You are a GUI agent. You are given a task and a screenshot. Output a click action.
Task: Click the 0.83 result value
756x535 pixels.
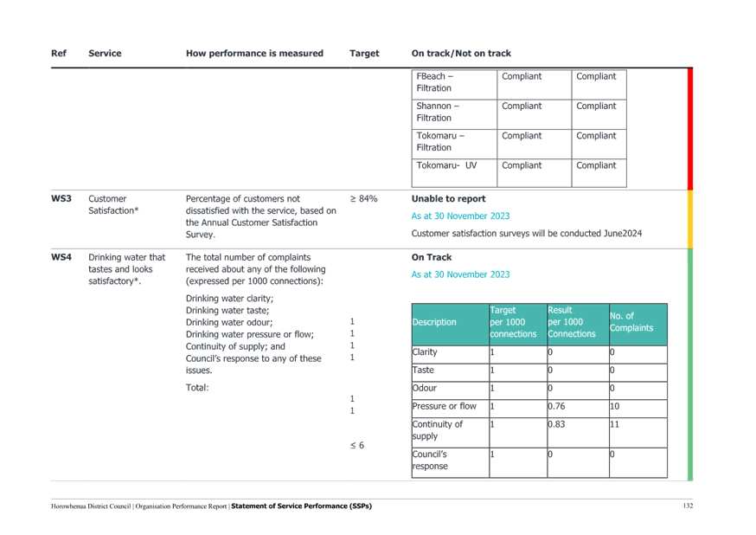coord(556,424)
